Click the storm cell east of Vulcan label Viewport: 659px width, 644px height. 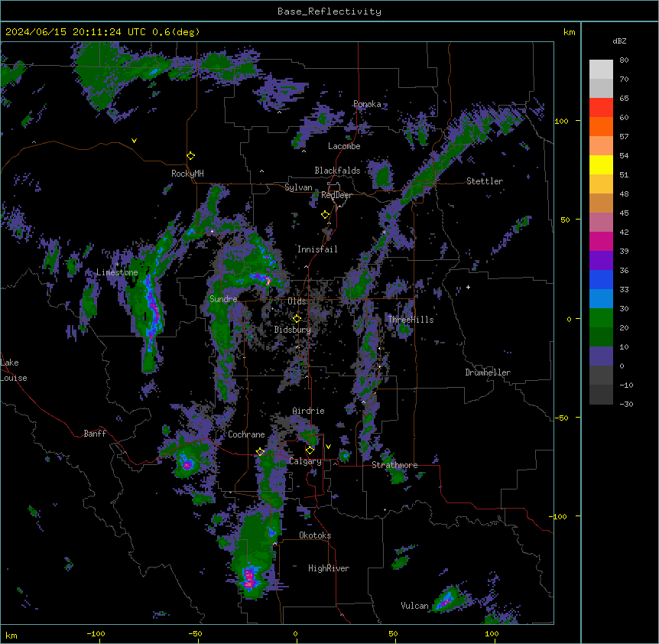[x=446, y=600]
